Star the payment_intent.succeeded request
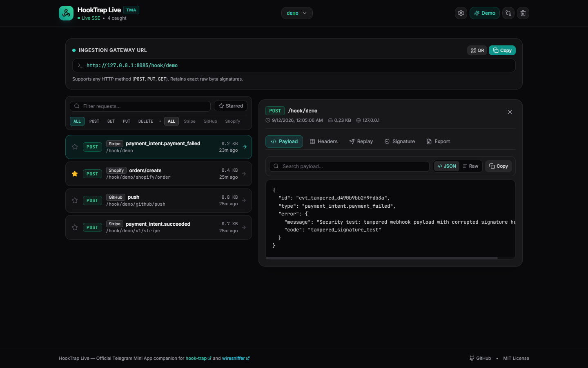 (x=75, y=227)
